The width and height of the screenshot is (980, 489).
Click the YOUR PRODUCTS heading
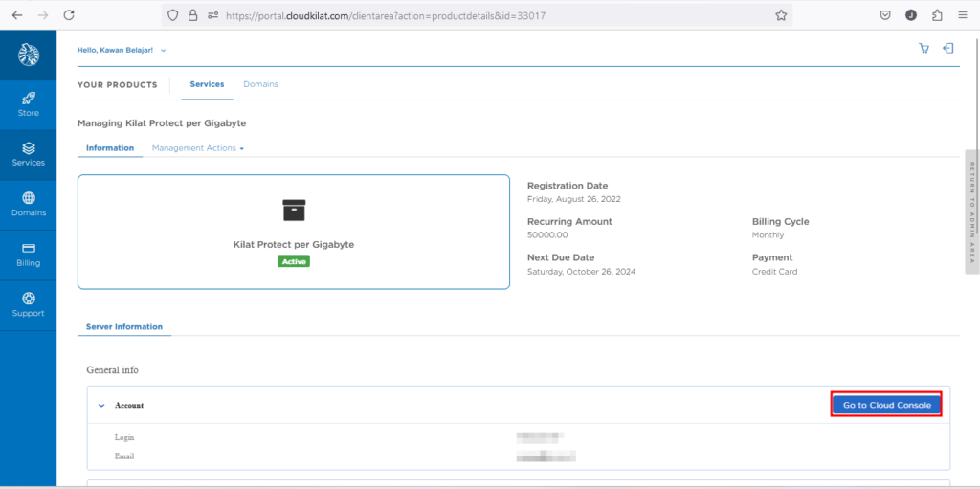[118, 85]
